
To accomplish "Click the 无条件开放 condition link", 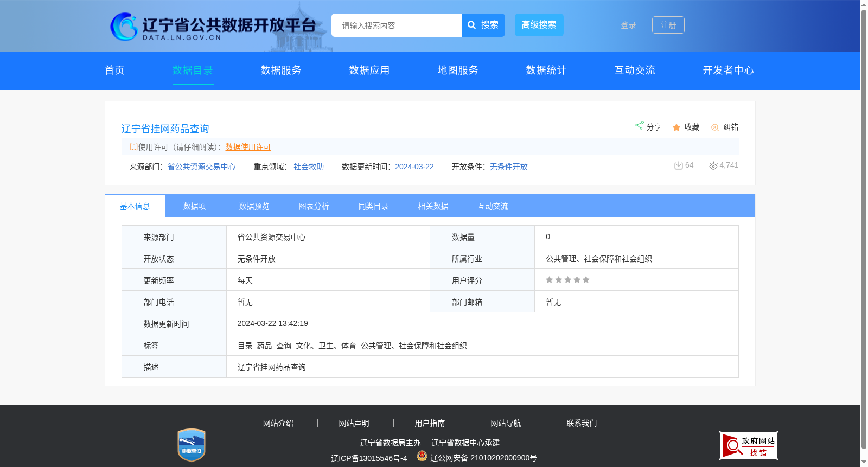I will (509, 167).
